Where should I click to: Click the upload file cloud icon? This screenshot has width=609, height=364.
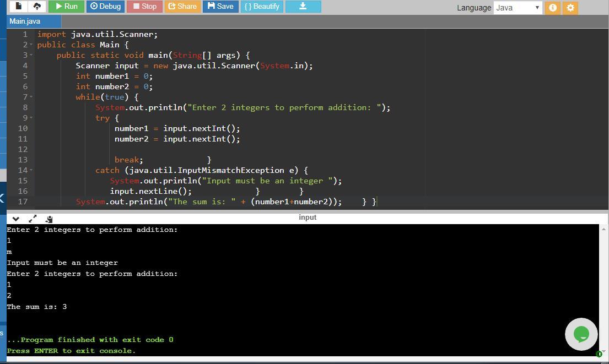pos(37,6)
